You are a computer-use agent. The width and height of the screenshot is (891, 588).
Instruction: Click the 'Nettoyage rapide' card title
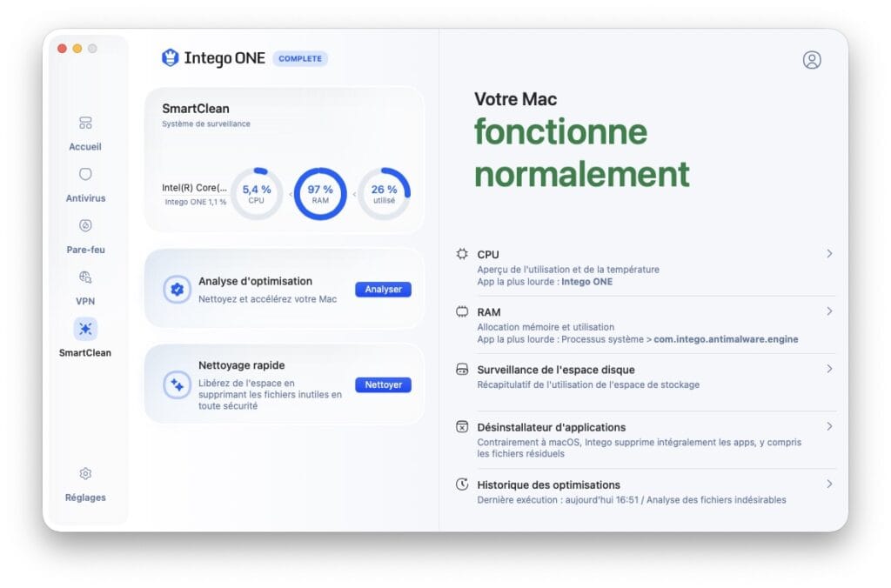pos(242,365)
